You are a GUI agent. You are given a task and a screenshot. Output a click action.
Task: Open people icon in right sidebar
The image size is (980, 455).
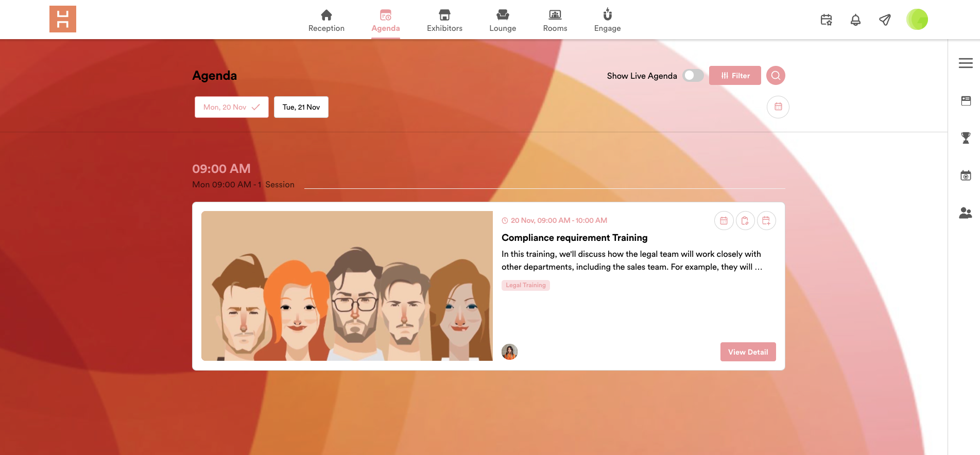point(966,213)
